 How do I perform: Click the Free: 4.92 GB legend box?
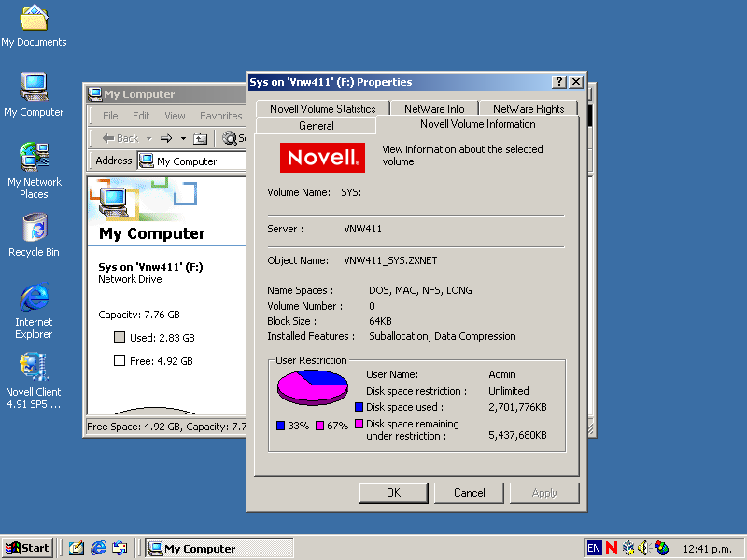coord(120,360)
